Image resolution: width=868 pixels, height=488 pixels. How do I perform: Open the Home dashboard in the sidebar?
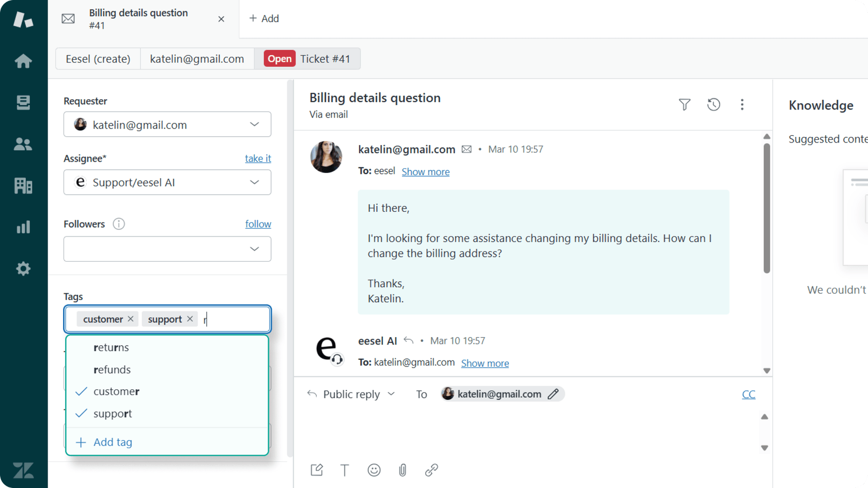(23, 61)
